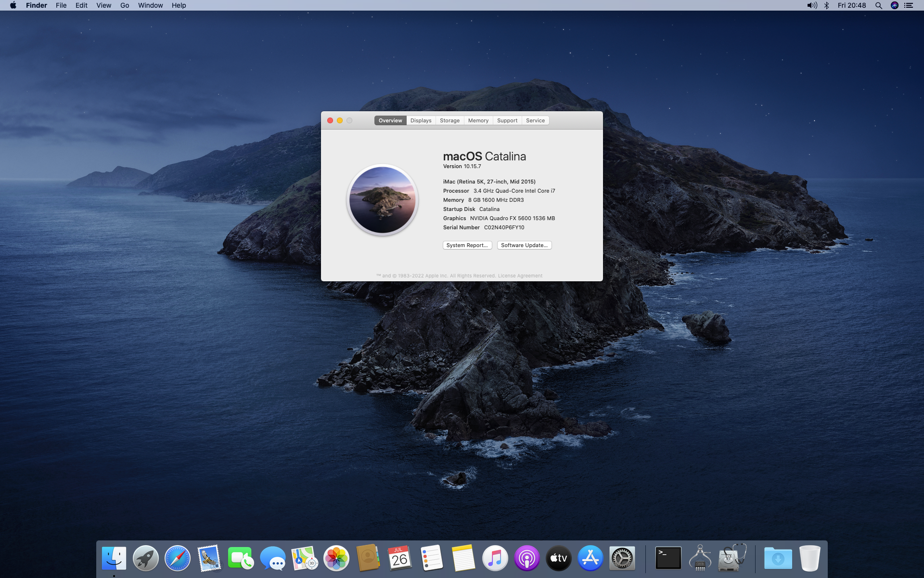The width and height of the screenshot is (924, 578).
Task: Launch Podcasts app in Dock
Action: (x=526, y=558)
